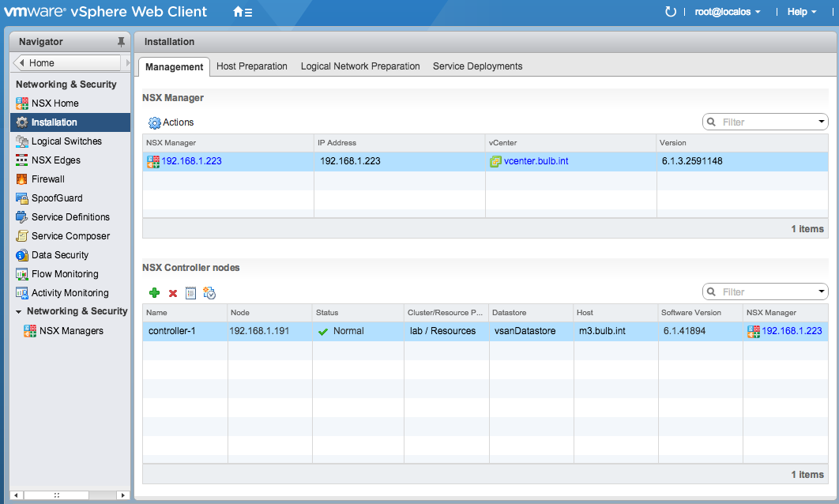The height and width of the screenshot is (504, 839).
Task: Click the navigator scrollbar left arrow
Action: (x=16, y=495)
